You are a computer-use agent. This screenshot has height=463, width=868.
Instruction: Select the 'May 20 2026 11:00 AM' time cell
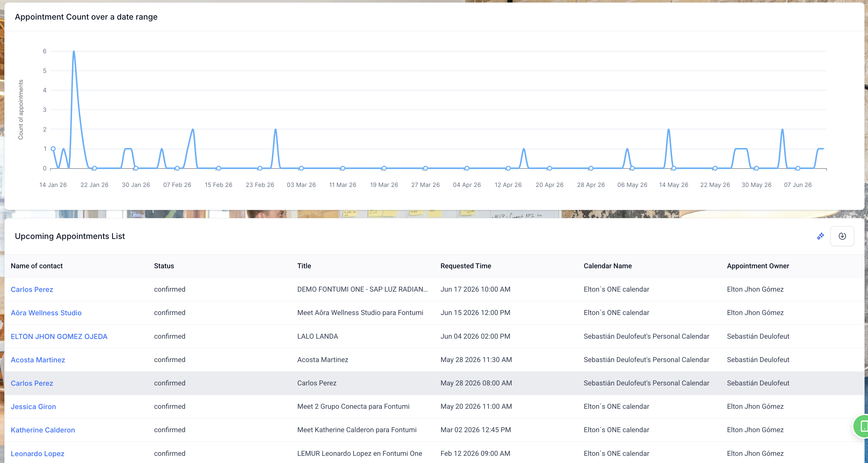(x=476, y=406)
